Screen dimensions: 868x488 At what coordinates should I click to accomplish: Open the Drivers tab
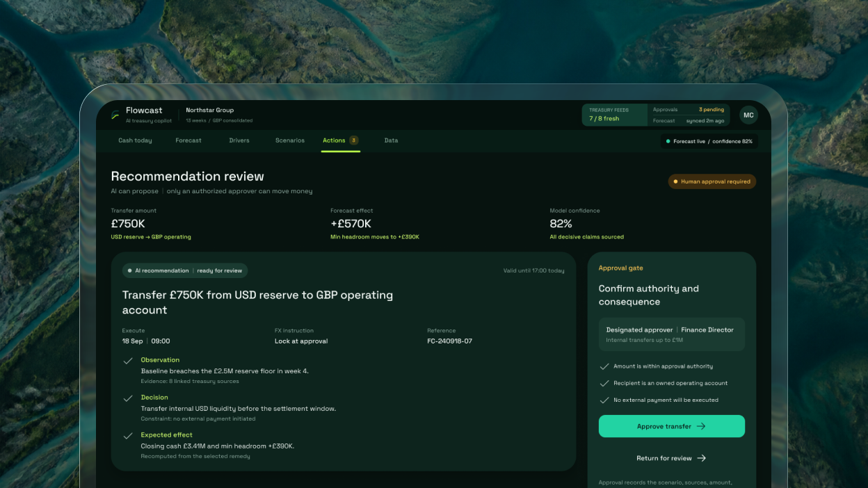[x=239, y=140]
